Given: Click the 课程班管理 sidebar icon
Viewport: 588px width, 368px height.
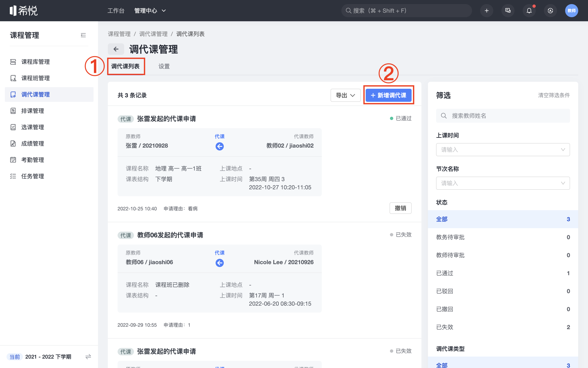Looking at the screenshot, I should [13, 78].
